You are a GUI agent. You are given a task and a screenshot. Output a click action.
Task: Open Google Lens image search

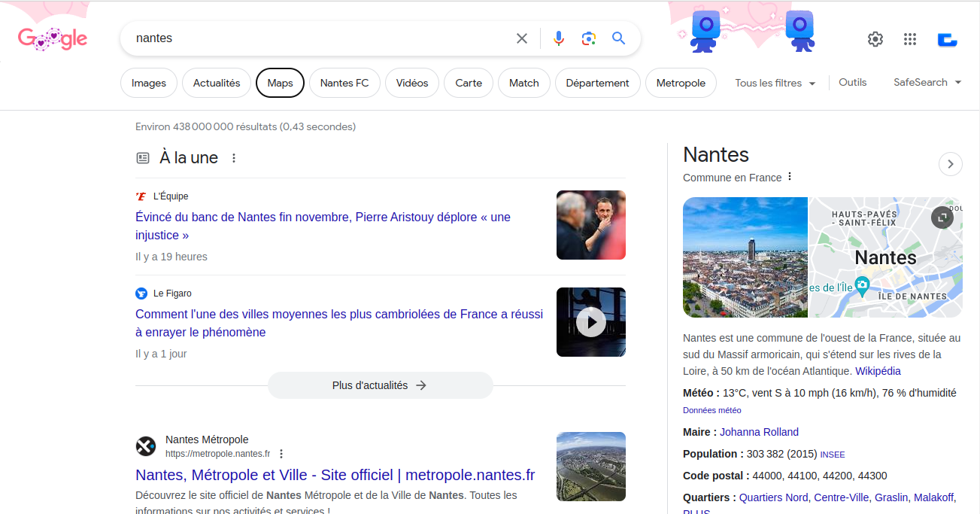(x=588, y=38)
